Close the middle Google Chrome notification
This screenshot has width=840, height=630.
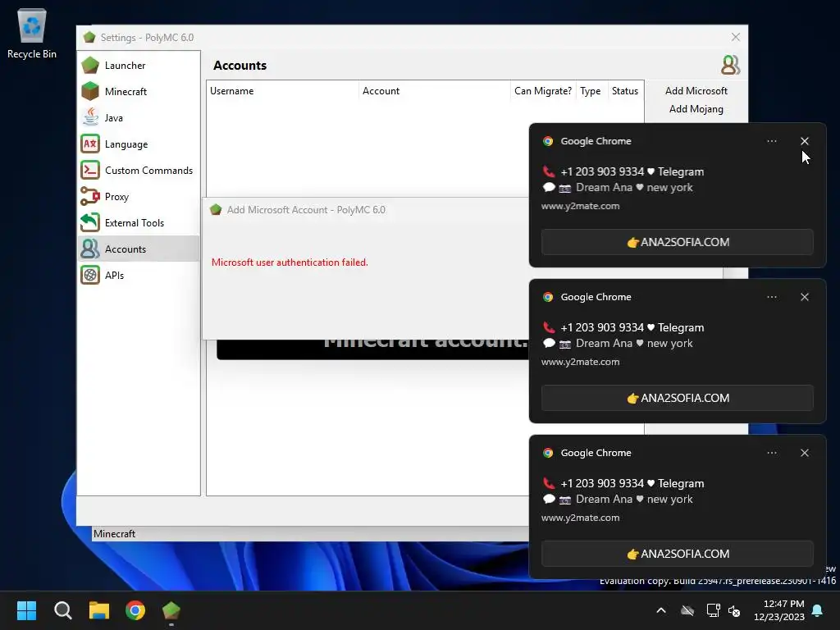805,297
